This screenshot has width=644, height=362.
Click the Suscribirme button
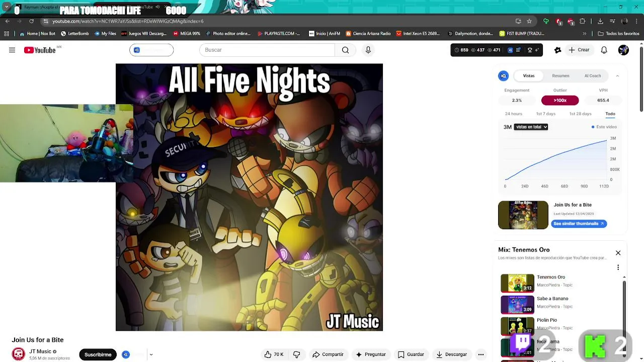point(98,354)
